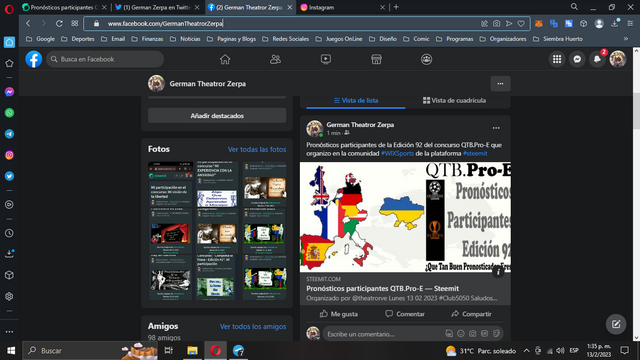Click the Añadir destacados button
Image resolution: width=640 pixels, height=360 pixels.
tap(217, 116)
